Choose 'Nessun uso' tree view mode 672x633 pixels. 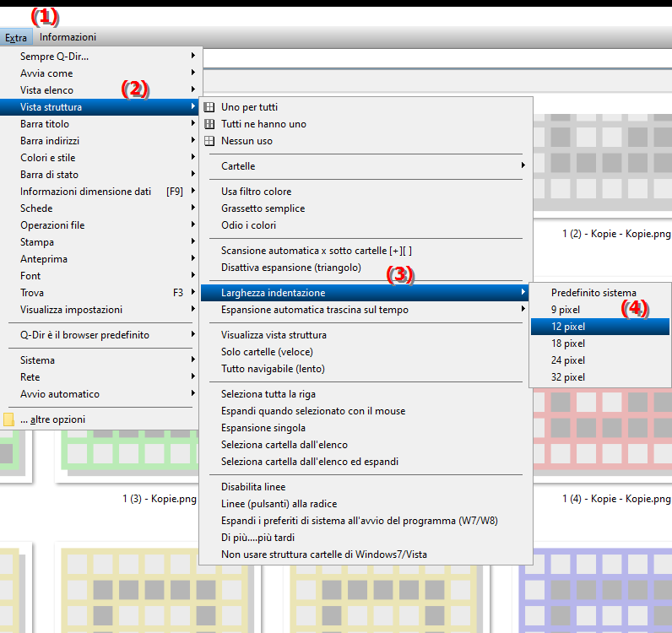366,141
